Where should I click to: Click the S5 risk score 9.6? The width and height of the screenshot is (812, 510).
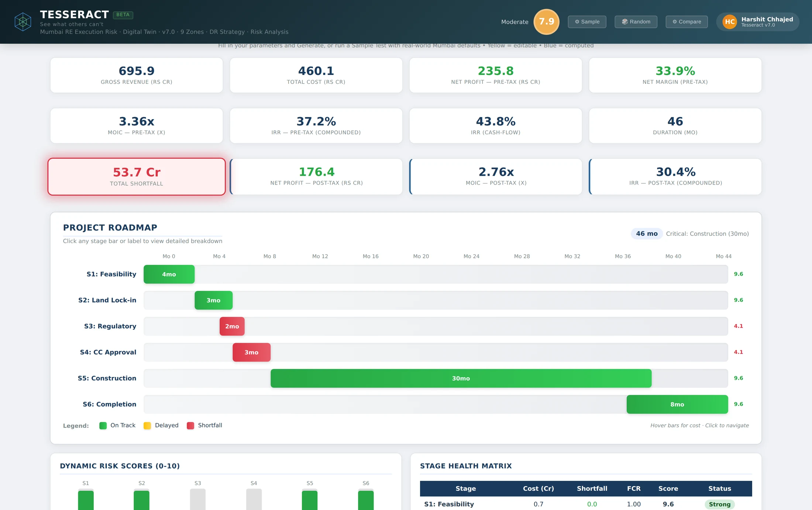[x=738, y=378]
